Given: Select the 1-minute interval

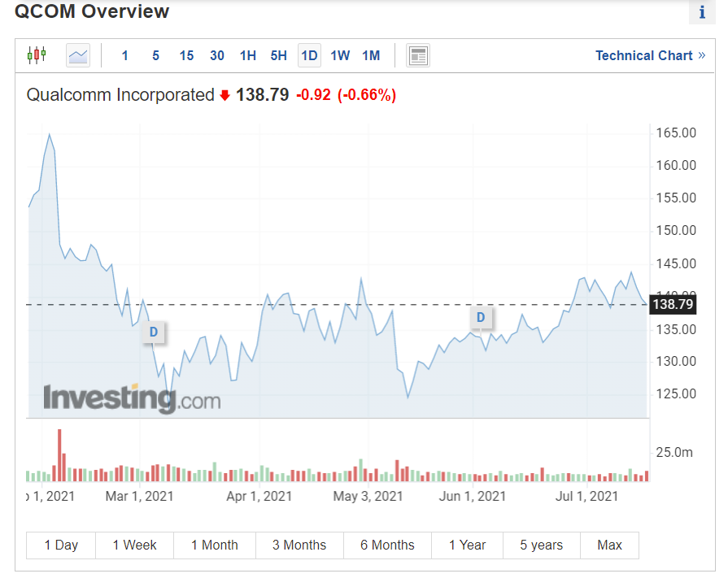Looking at the screenshot, I should pyautogui.click(x=124, y=55).
